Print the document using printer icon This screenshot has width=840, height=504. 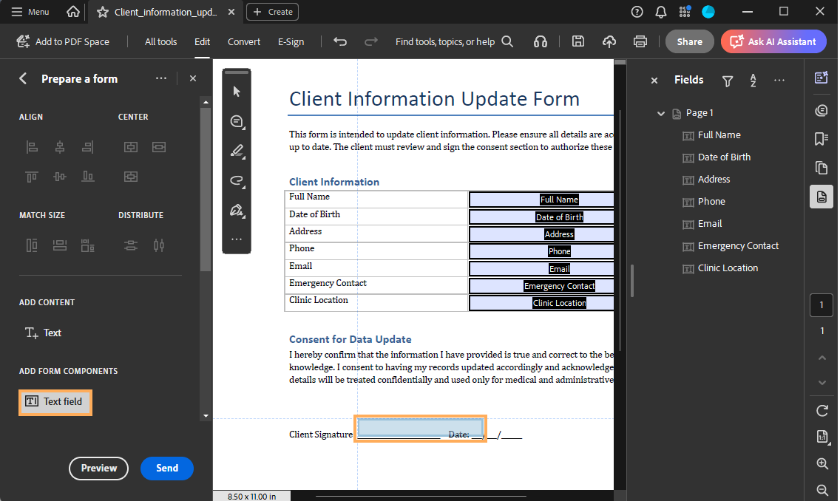click(x=640, y=42)
